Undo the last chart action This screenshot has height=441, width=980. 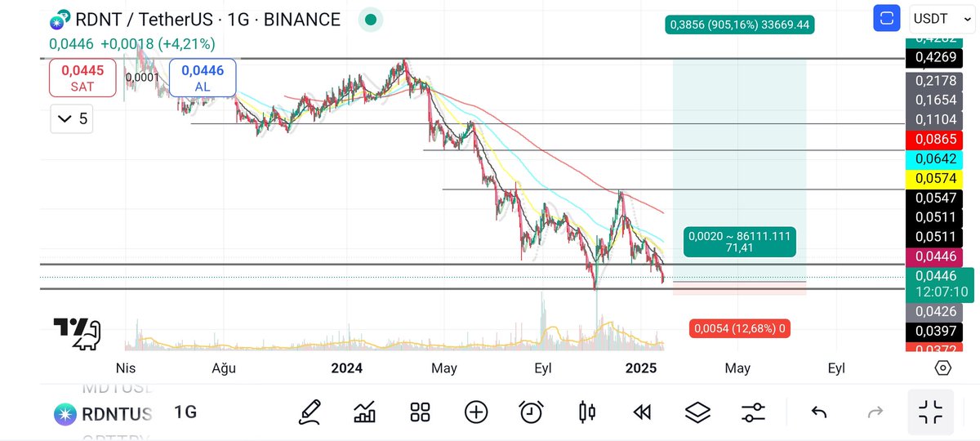[x=819, y=412]
